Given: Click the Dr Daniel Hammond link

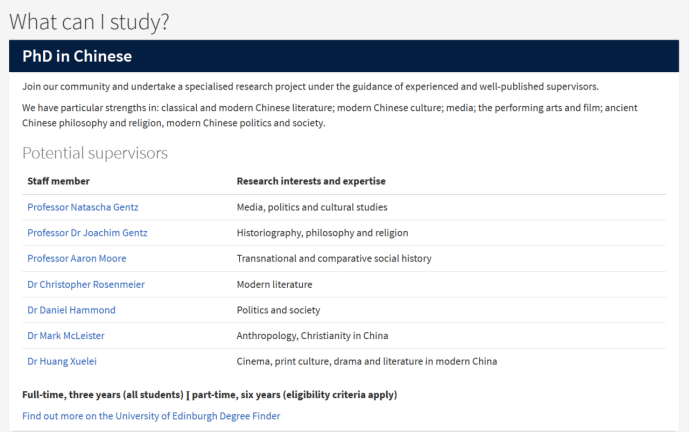Looking at the screenshot, I should pos(71,310).
